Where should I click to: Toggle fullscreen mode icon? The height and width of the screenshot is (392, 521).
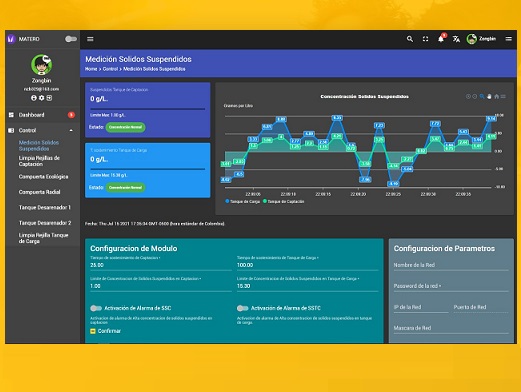(425, 39)
